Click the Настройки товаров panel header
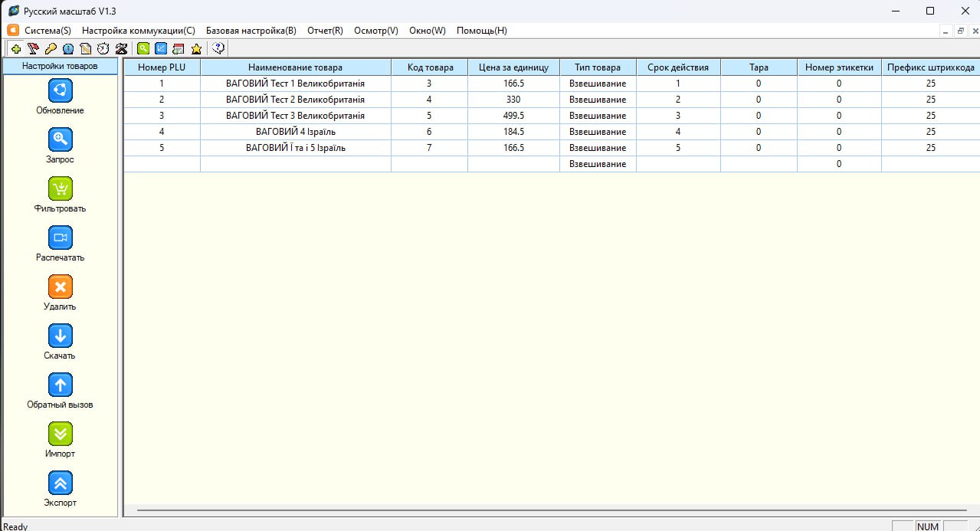This screenshot has width=980, height=531. pyautogui.click(x=60, y=67)
